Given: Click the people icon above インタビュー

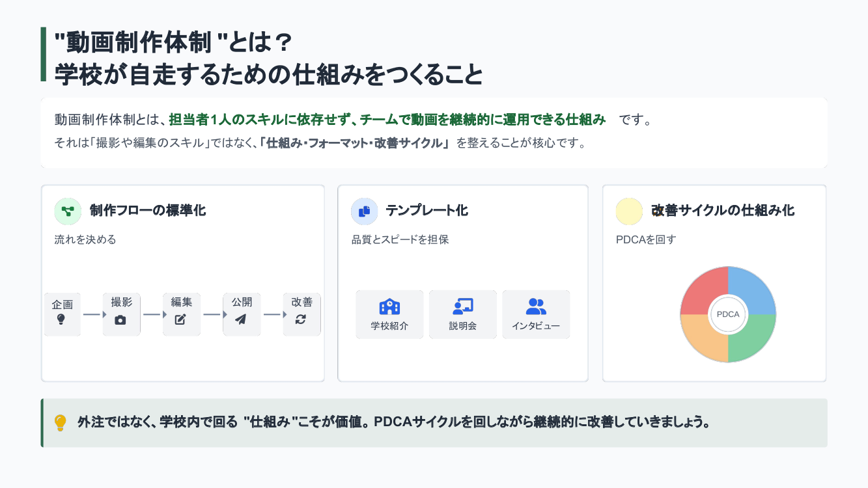Looking at the screenshot, I should (x=536, y=306).
